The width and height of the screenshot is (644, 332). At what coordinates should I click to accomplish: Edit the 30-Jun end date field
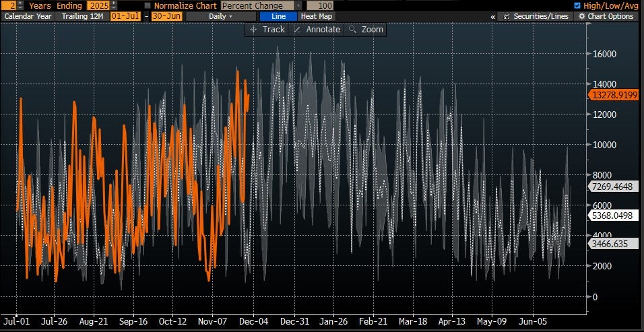pos(166,16)
